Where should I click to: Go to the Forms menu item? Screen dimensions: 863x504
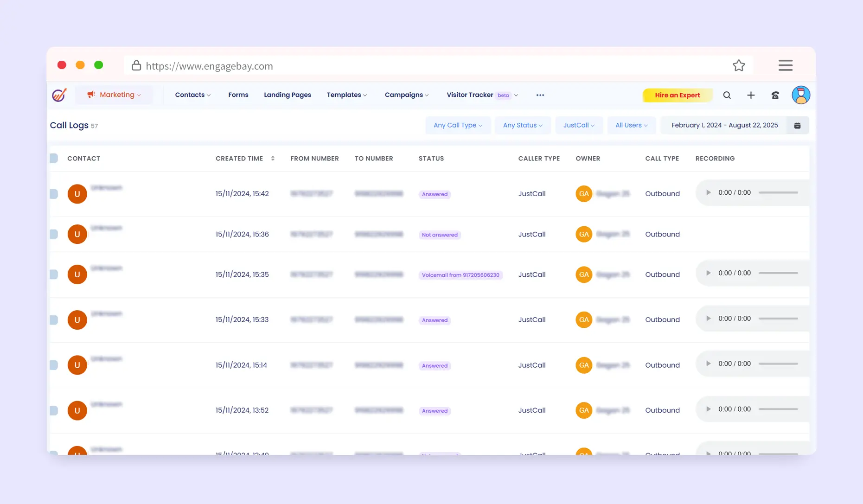click(x=238, y=95)
